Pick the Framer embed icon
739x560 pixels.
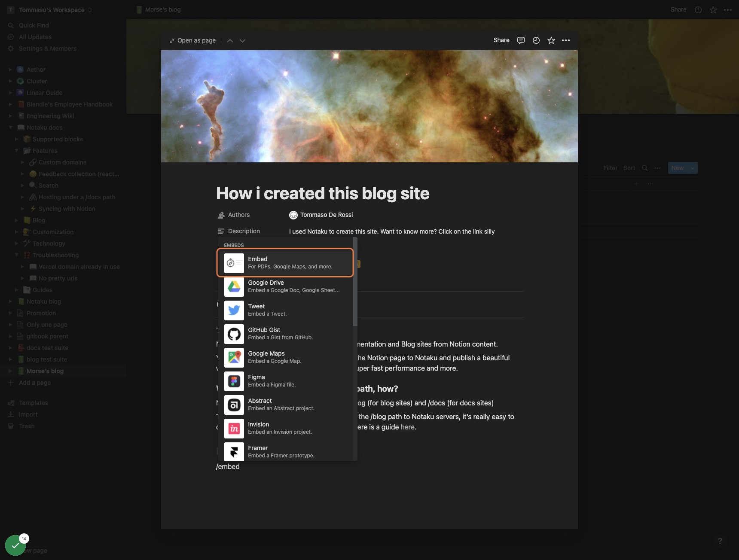point(234,452)
